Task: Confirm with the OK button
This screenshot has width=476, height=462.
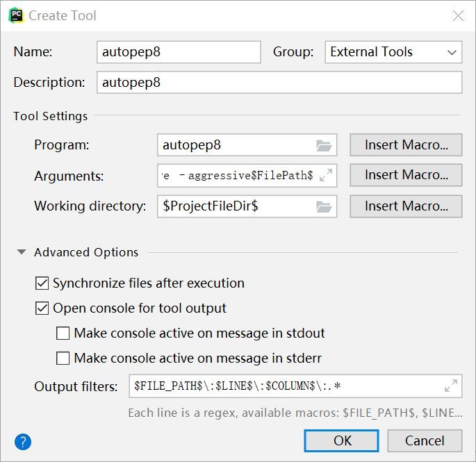Action: coord(341,440)
